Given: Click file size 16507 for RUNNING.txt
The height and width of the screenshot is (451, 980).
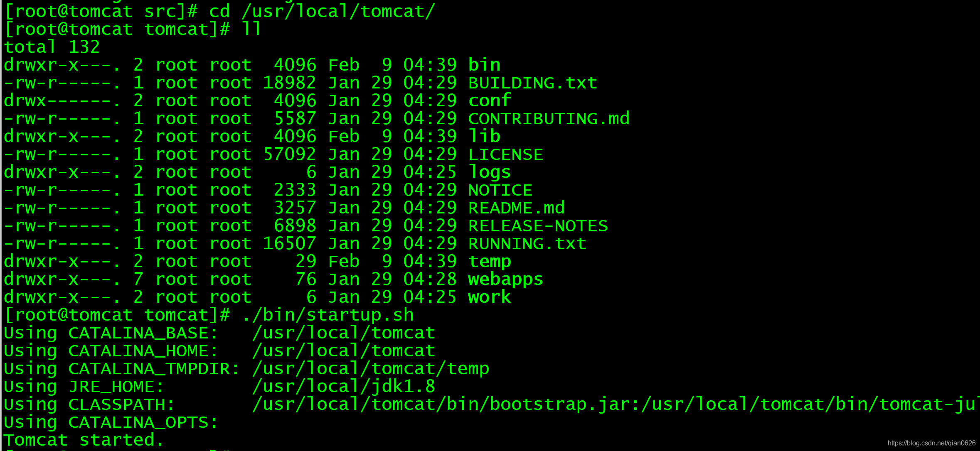Looking at the screenshot, I should point(290,243).
